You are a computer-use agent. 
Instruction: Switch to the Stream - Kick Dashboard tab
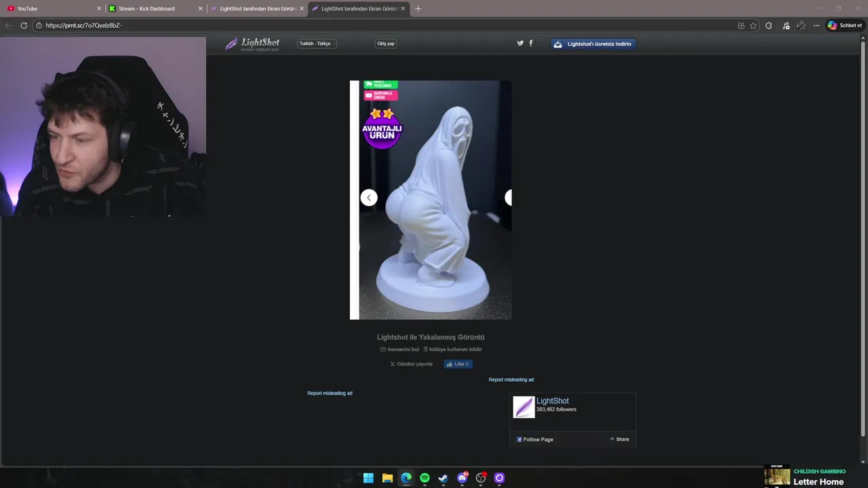[x=155, y=8]
